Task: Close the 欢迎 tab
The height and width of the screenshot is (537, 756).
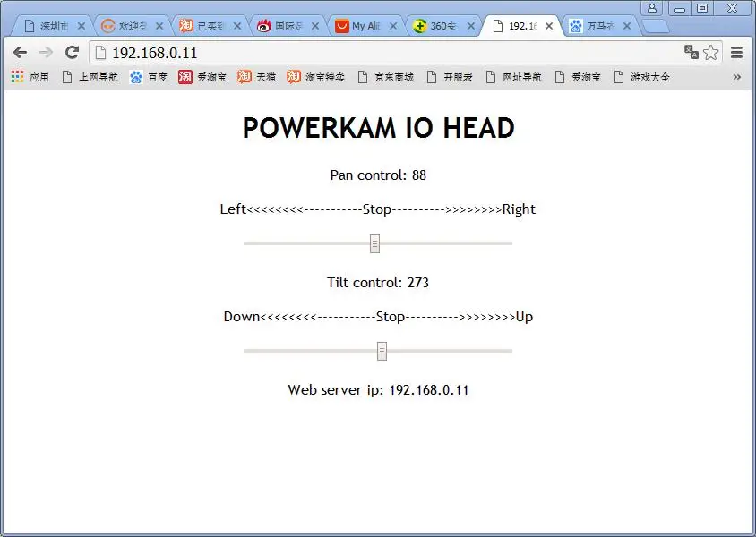Action: tap(159, 26)
